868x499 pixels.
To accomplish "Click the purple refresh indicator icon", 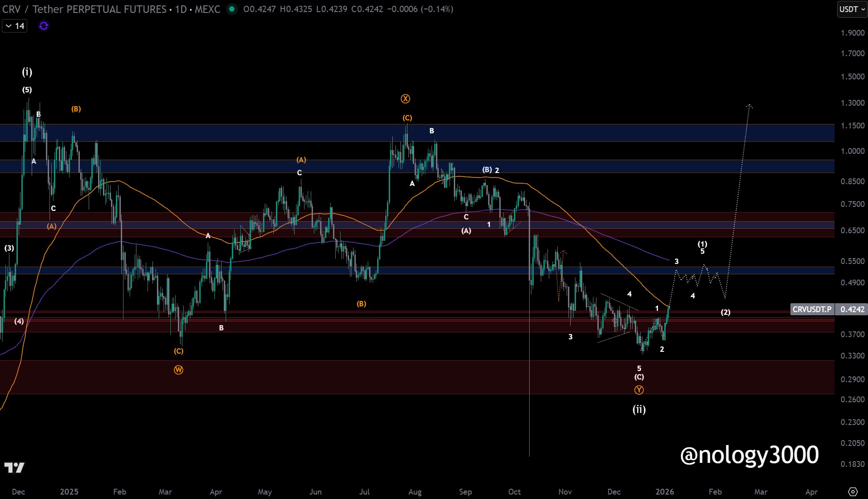I will [44, 26].
